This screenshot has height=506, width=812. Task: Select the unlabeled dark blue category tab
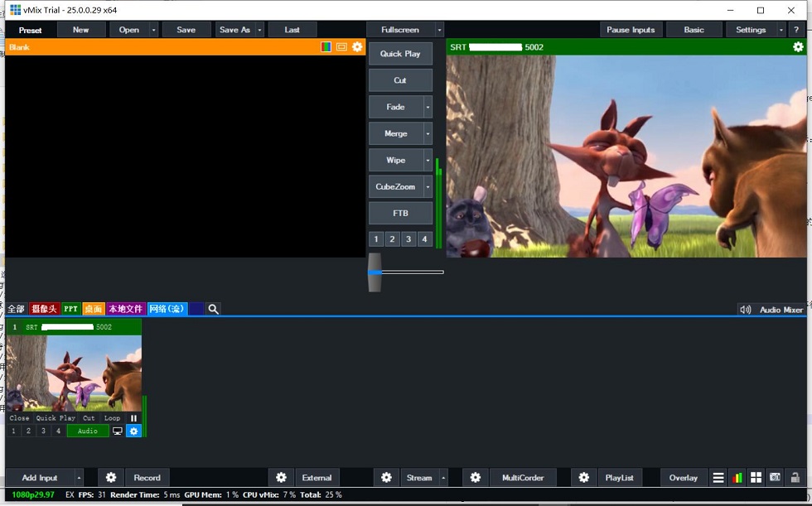pyautogui.click(x=196, y=309)
